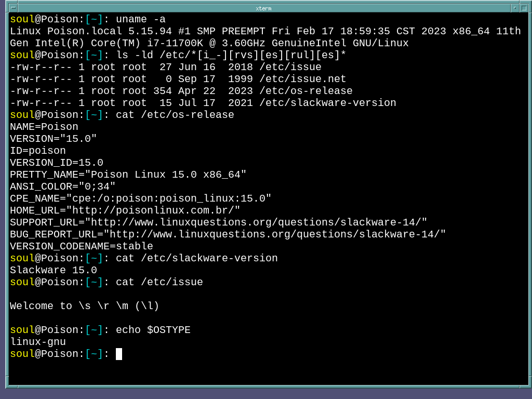Viewport: 532px width, 399px height.
Task: Click the '/etc/os-release' listing row dated 2023
Action: [x=181, y=91]
